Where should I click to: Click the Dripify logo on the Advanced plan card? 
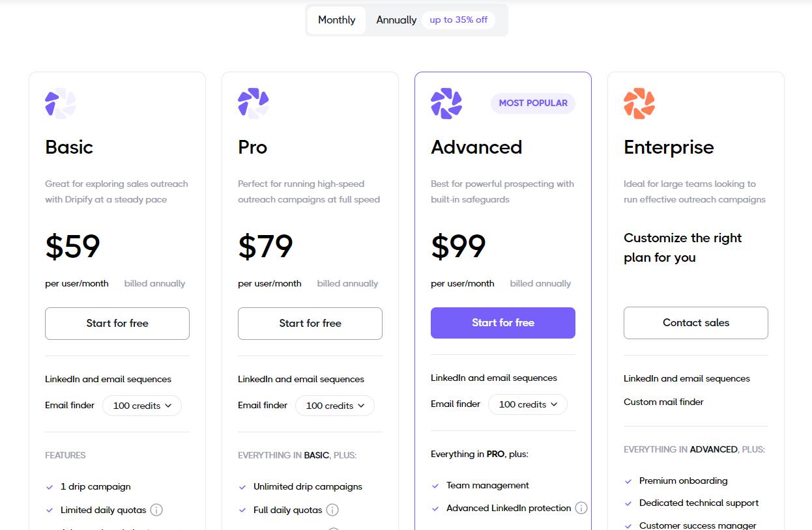pyautogui.click(x=446, y=103)
